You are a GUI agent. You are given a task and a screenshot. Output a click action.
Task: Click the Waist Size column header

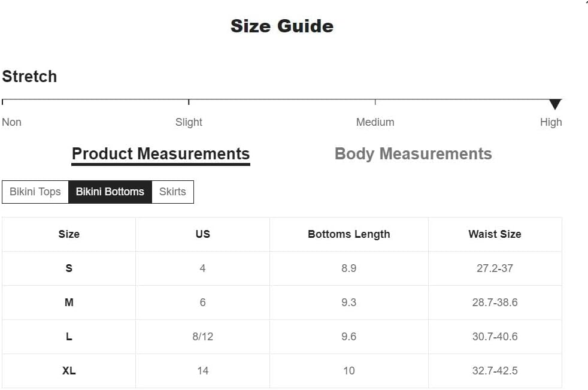coord(495,234)
